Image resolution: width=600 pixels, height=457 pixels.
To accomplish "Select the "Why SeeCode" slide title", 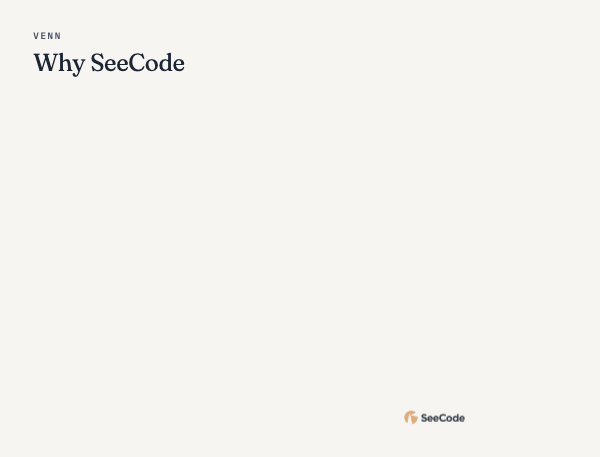I will (109, 63).
